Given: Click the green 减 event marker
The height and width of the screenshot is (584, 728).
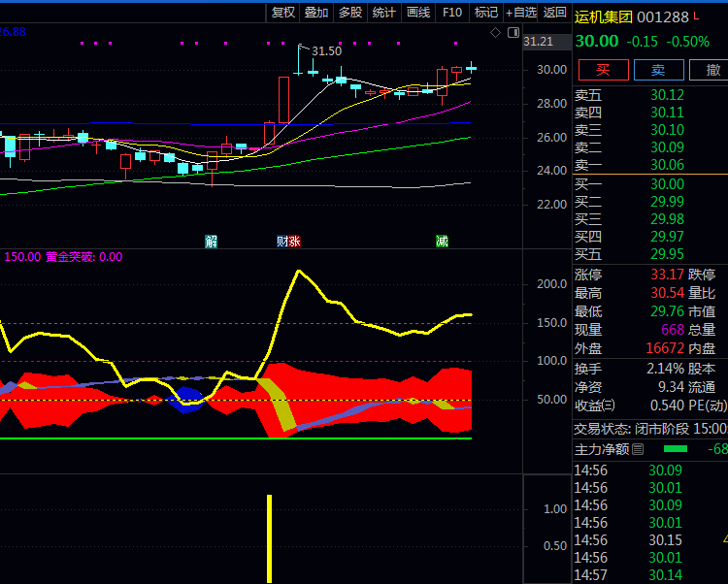Looking at the screenshot, I should pos(442,241).
